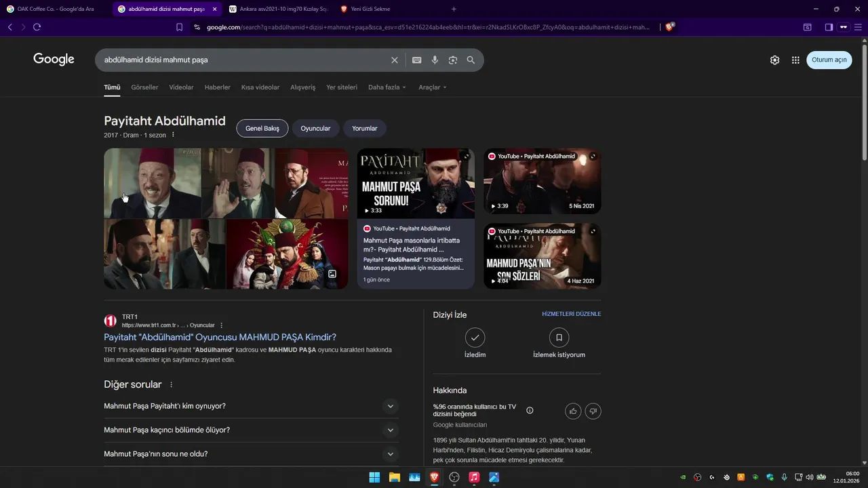The image size is (868, 488).
Task: Click the taskbar clock showing 06:00
Action: [848, 477]
